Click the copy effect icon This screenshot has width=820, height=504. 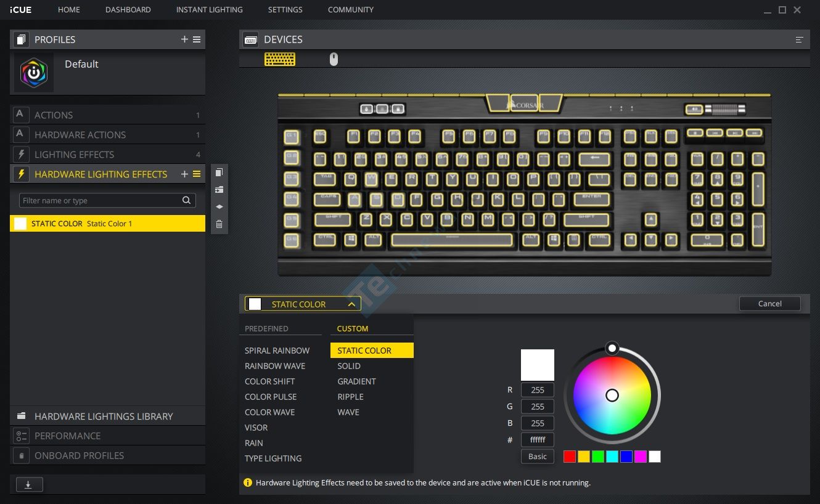click(219, 173)
